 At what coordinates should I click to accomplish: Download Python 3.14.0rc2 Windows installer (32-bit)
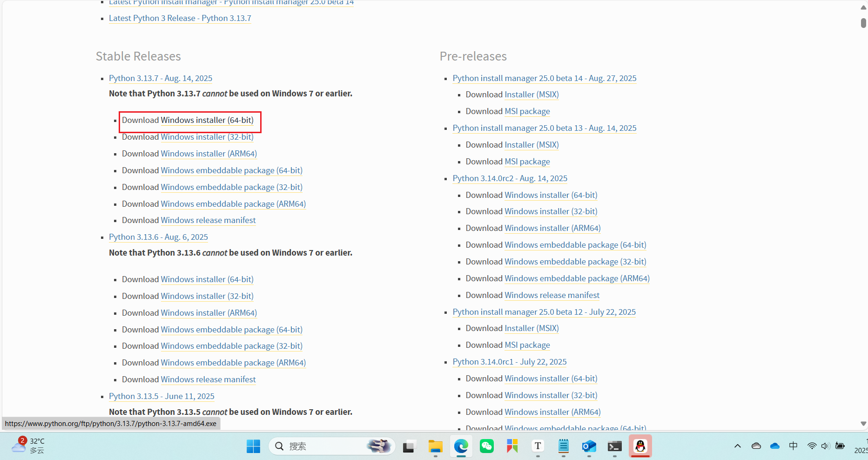551,211
